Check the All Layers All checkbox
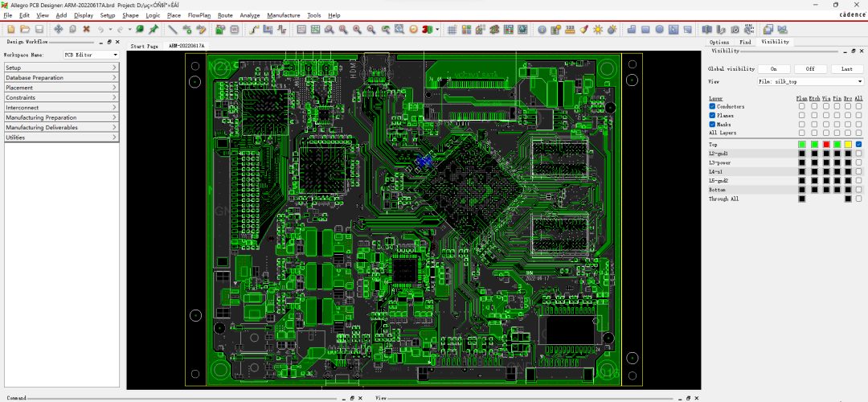Viewport: 868px width, 402px height. (x=858, y=133)
